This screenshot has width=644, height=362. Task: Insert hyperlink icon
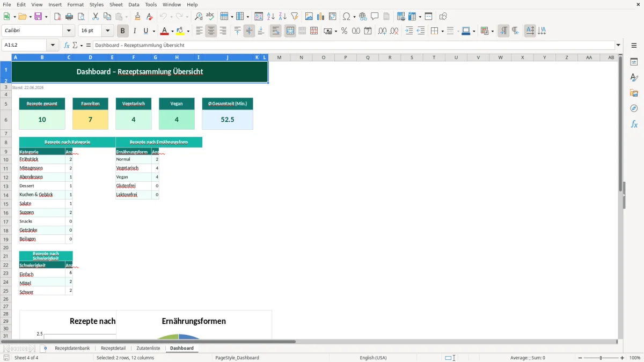pyautogui.click(x=363, y=17)
